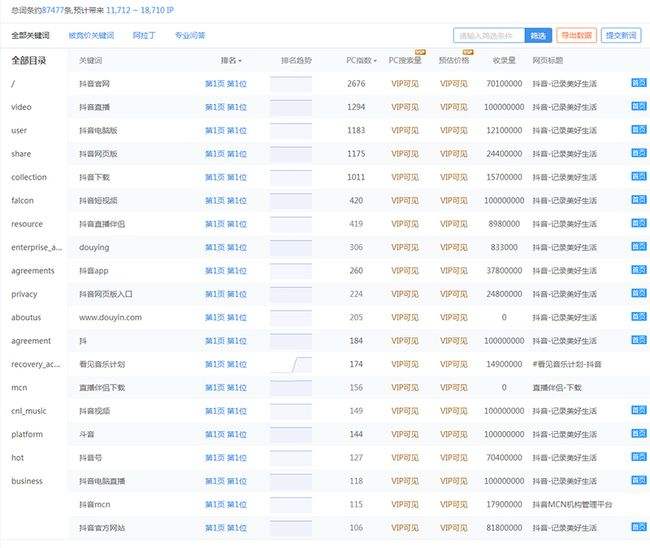Select the cnl_music directory
Screen dimensions: 650x548
click(x=29, y=411)
